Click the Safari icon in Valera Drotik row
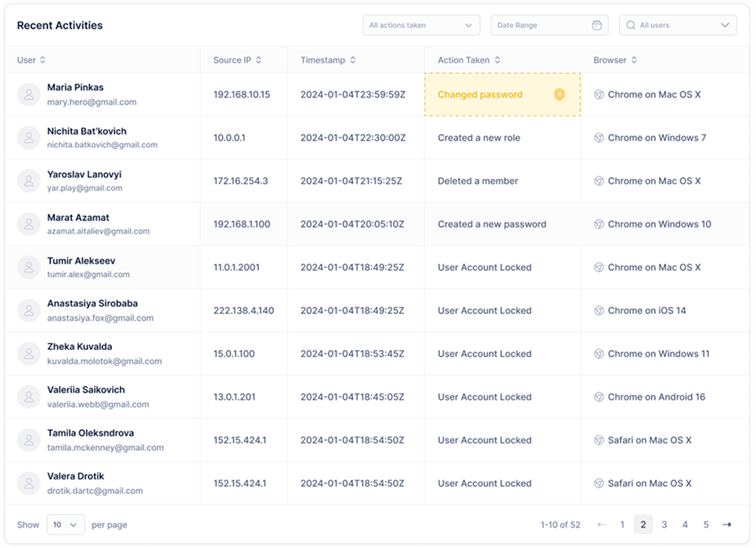 pyautogui.click(x=599, y=484)
